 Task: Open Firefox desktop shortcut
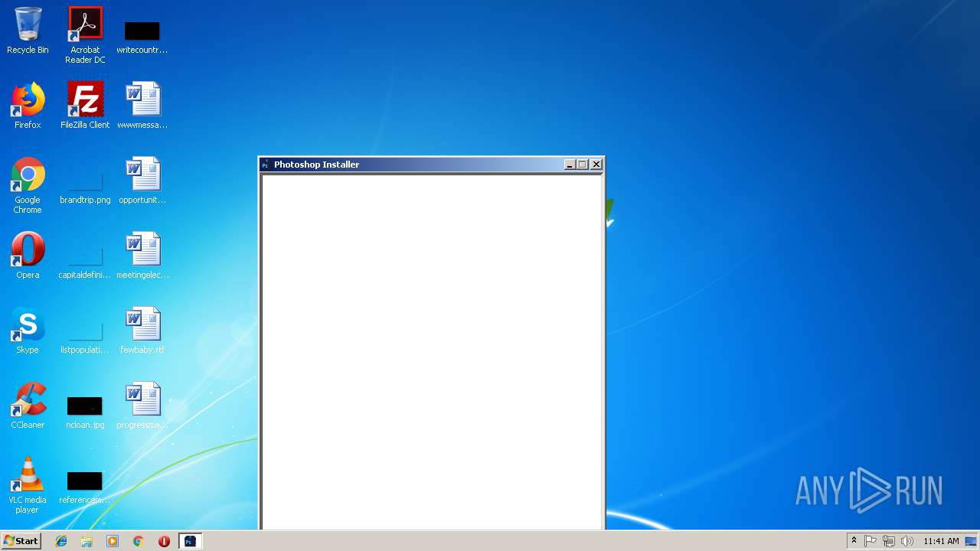pos(28,106)
